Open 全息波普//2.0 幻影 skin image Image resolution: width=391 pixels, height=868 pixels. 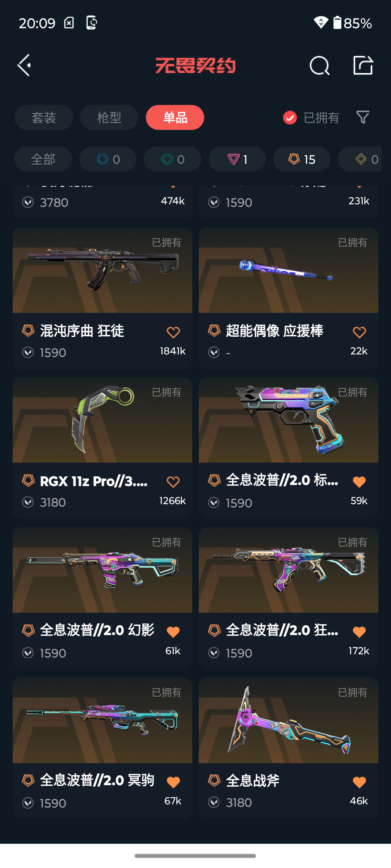click(102, 570)
